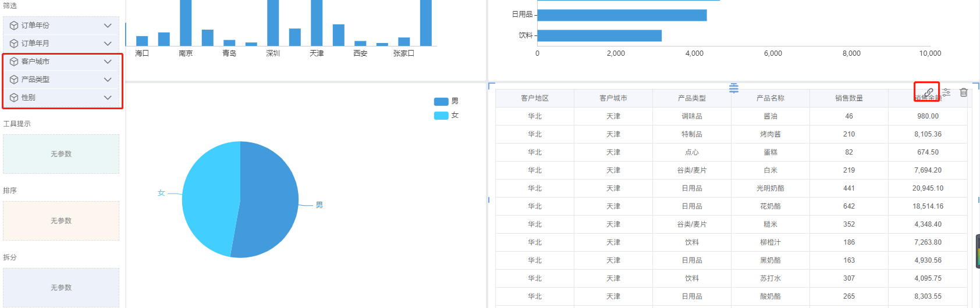Click the cube icon beside 订单年月
980x308 pixels.
(14, 44)
